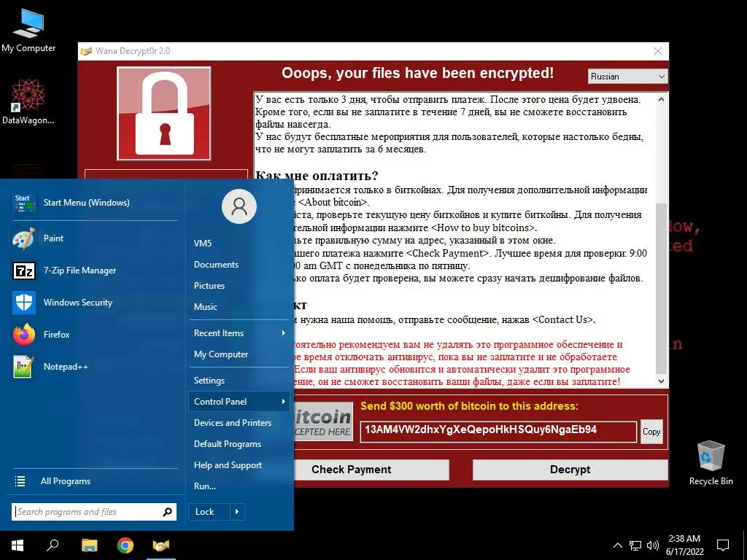Launch Firefox from the start menu
The width and height of the screenshot is (747, 560).
click(x=94, y=334)
